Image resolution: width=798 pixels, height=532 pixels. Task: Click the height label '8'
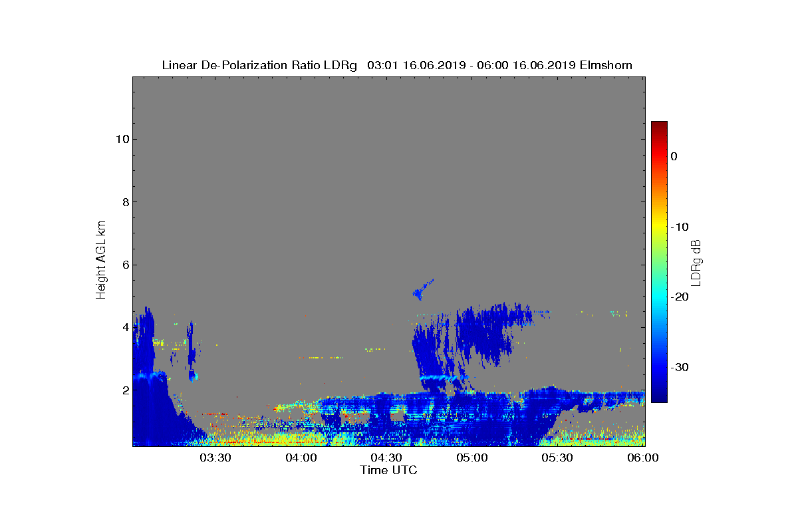point(124,202)
